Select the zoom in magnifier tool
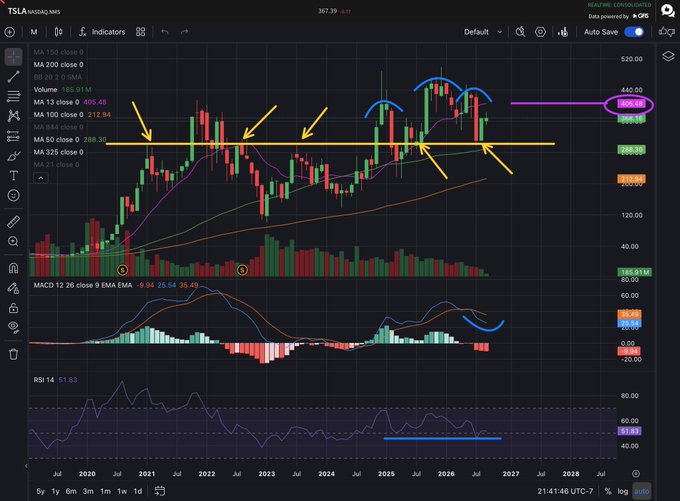This screenshot has height=501, width=680. click(13, 241)
